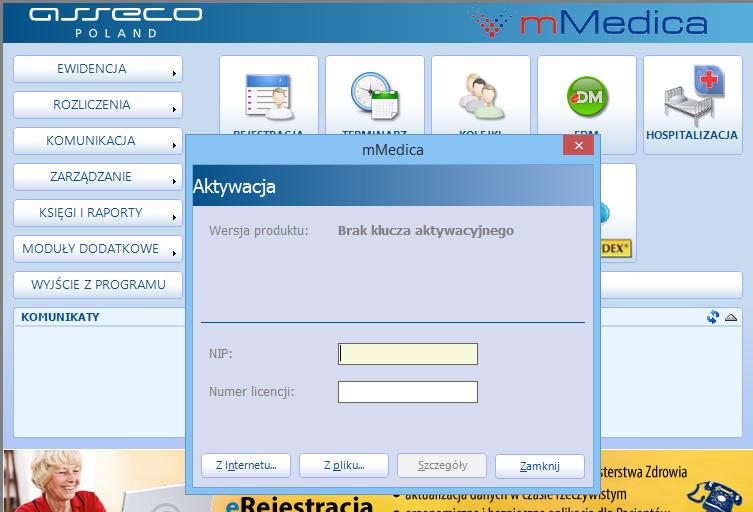This screenshot has height=512, width=753.
Task: Open the ROZLICZENIA menu
Action: point(98,105)
